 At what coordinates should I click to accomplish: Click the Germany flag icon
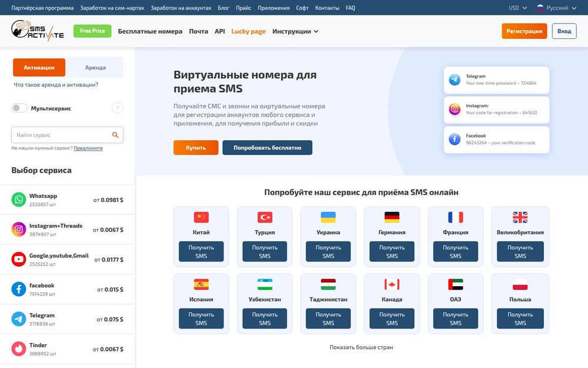[x=392, y=217]
